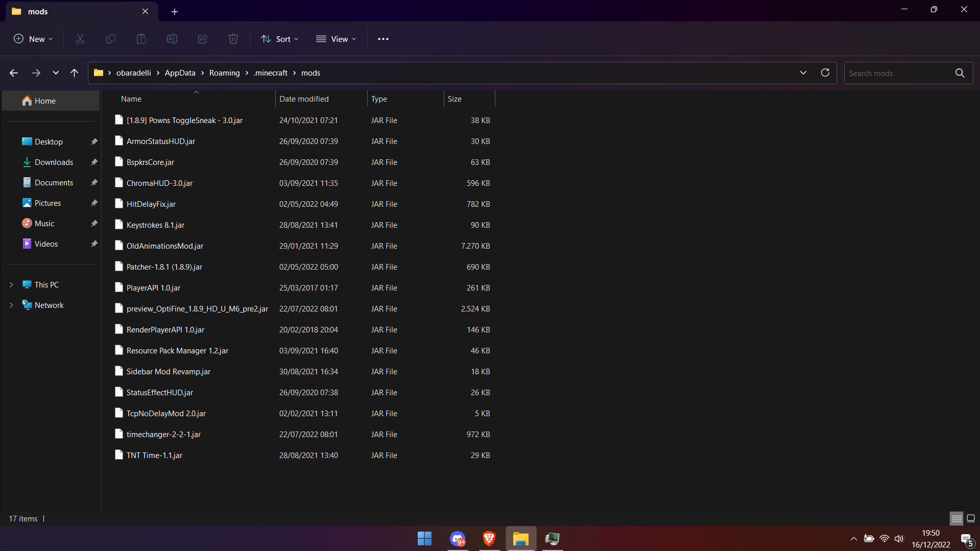Open Discord from the taskbar
The width and height of the screenshot is (980, 551).
coord(458,538)
